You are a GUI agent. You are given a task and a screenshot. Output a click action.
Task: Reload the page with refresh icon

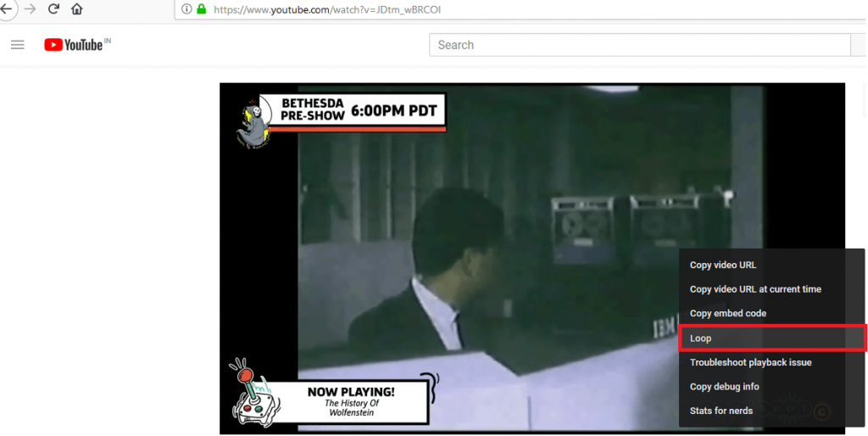pos(53,8)
